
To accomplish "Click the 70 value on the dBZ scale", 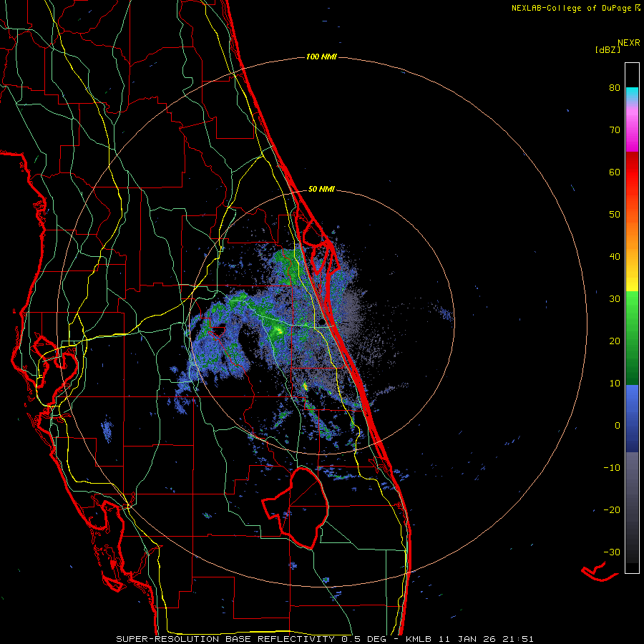I will pyautogui.click(x=615, y=130).
